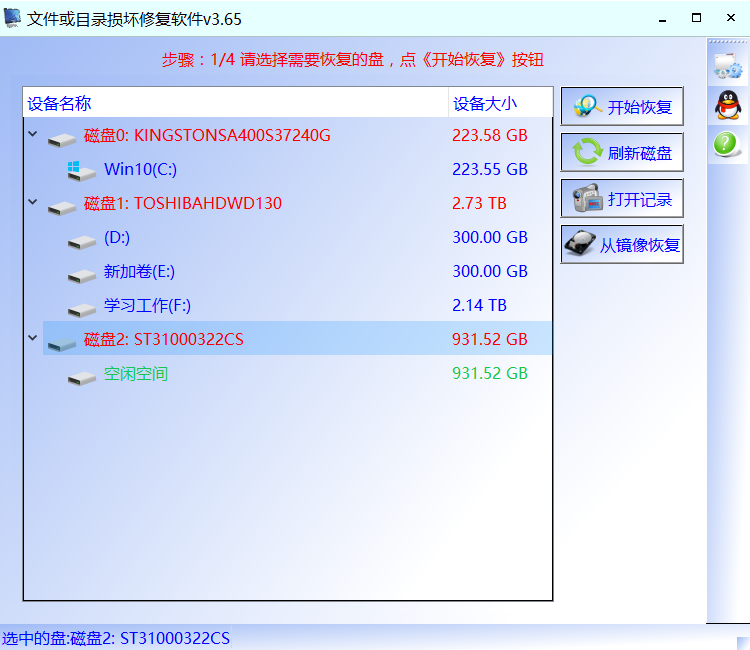Click the drive icon beside 新加卷(E:)
The width and height of the screenshot is (750, 650).
coord(82,276)
